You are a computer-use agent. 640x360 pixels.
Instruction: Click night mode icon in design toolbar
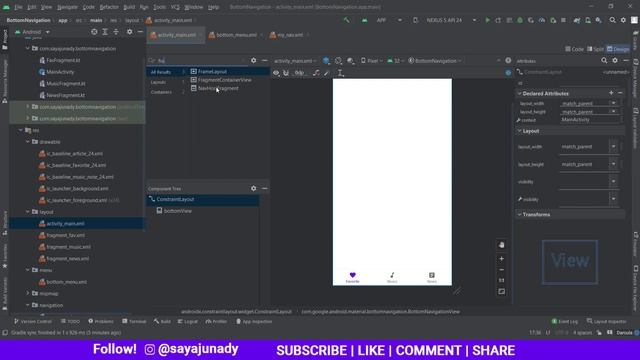pos(350,61)
